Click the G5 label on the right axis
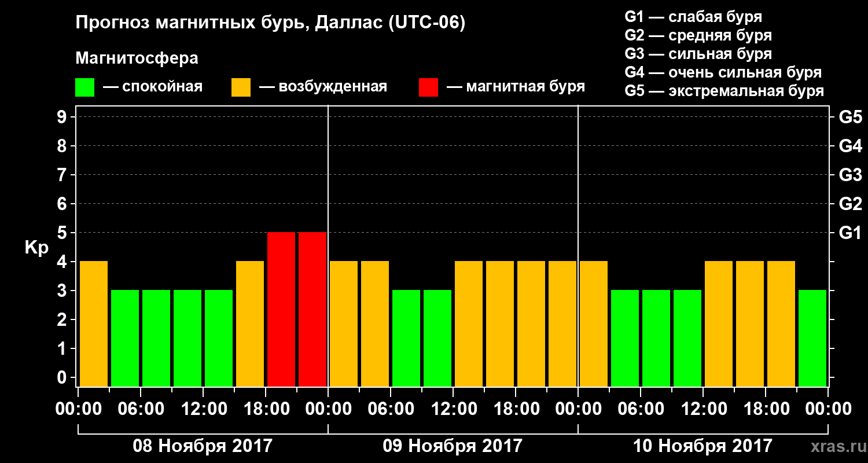Screen dimensions: 868x463 (x=850, y=117)
